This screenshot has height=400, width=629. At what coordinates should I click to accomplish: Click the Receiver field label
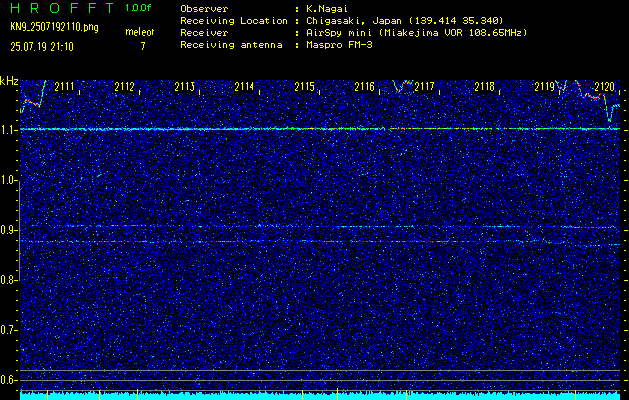coord(204,33)
